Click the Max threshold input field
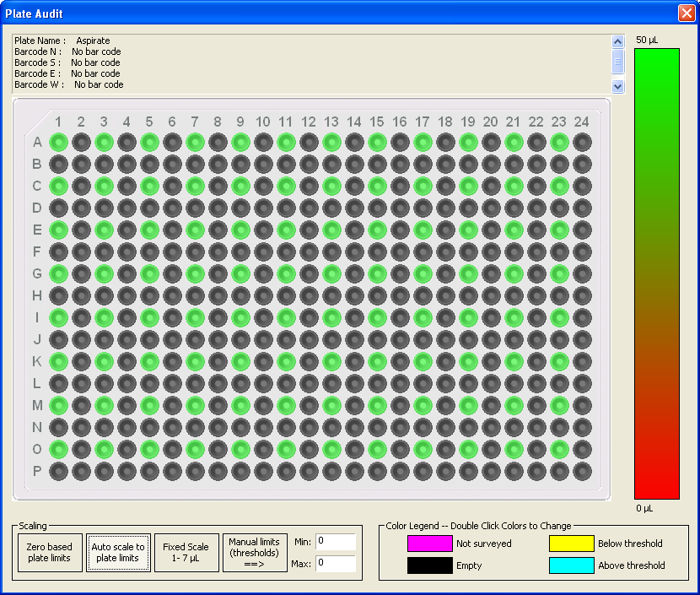700x595 pixels. click(x=336, y=564)
